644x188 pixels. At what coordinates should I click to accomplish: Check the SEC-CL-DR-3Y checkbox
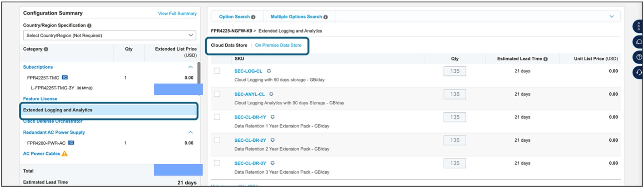click(217, 163)
